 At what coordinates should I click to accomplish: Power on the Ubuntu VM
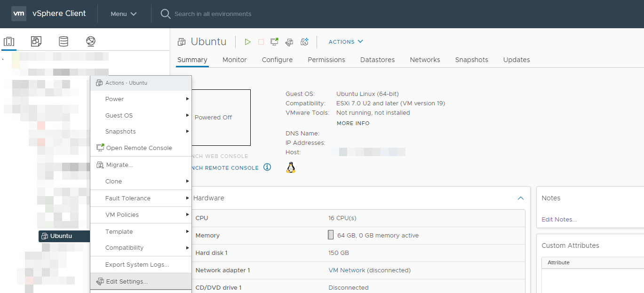[247, 42]
